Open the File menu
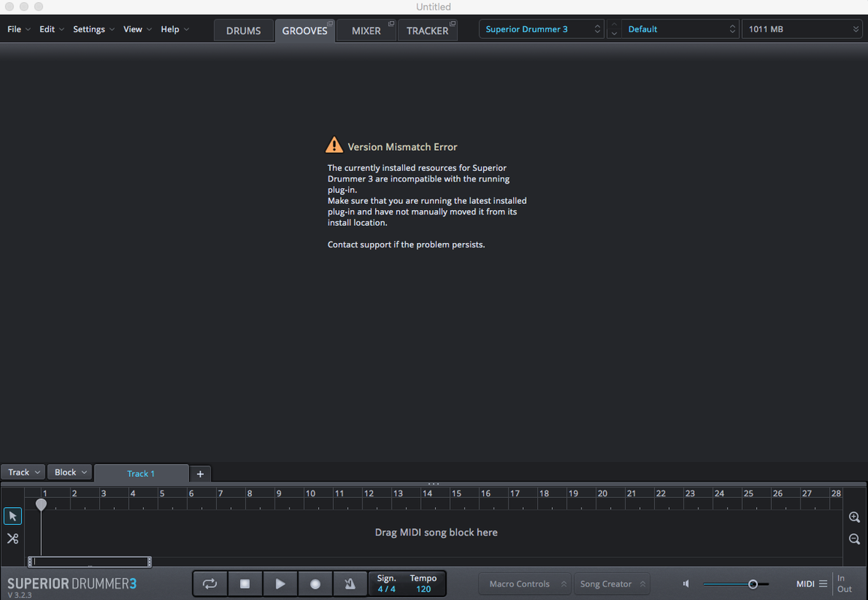Screen dimensions: 868x600 point(19,29)
